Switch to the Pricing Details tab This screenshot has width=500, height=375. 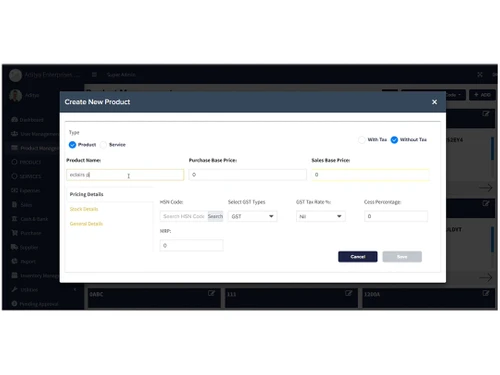click(x=87, y=194)
